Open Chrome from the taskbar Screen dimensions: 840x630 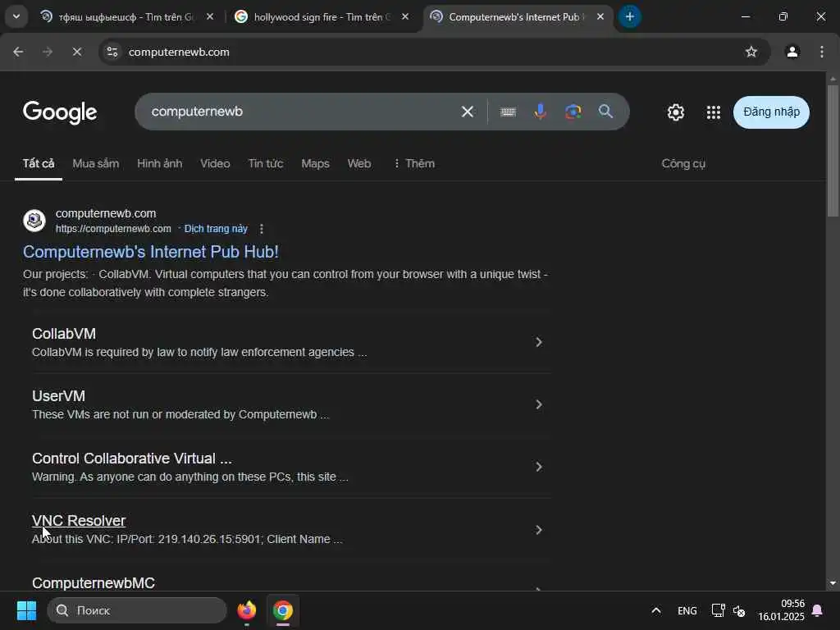pos(282,610)
